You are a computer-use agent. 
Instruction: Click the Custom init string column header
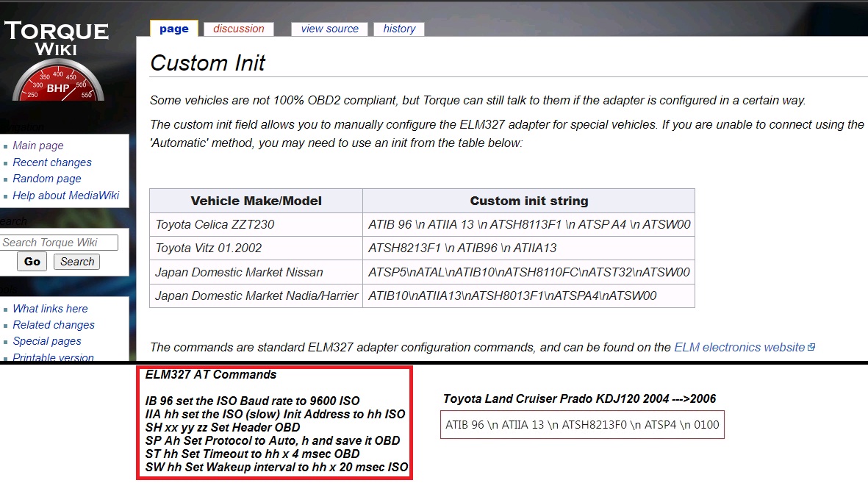528,201
